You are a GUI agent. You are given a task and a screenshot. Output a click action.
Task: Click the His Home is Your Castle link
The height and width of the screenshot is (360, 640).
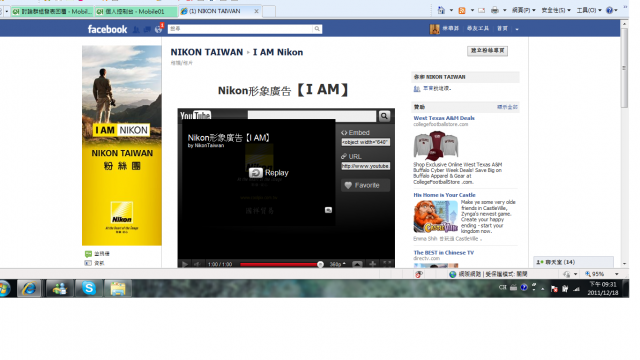(444, 195)
